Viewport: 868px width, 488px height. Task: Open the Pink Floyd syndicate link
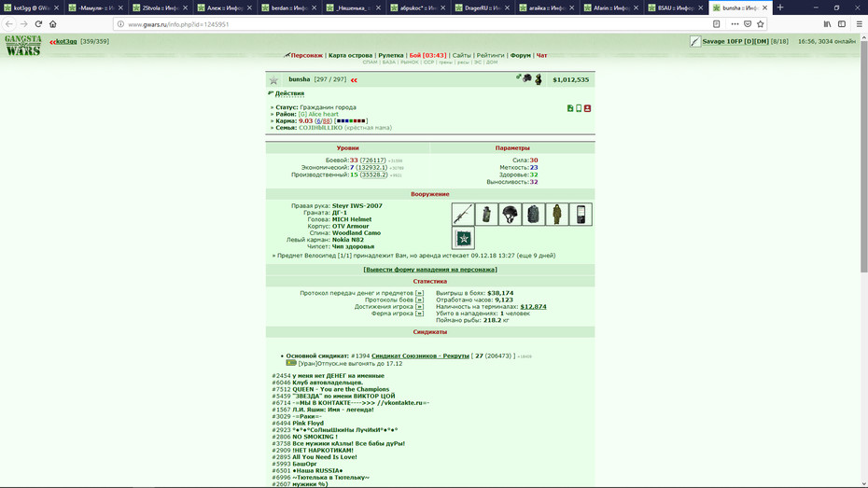pyautogui.click(x=308, y=424)
